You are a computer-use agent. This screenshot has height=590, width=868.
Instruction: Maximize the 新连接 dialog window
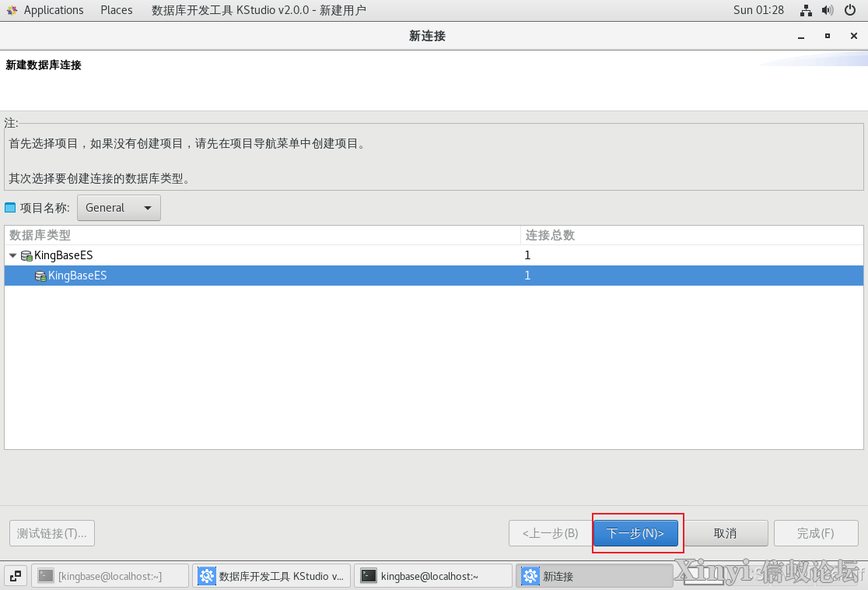828,36
